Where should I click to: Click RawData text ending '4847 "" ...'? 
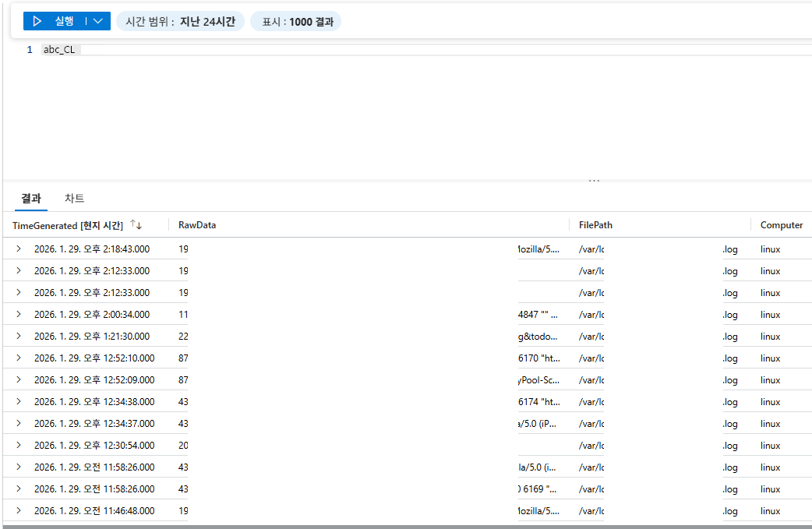click(538, 314)
